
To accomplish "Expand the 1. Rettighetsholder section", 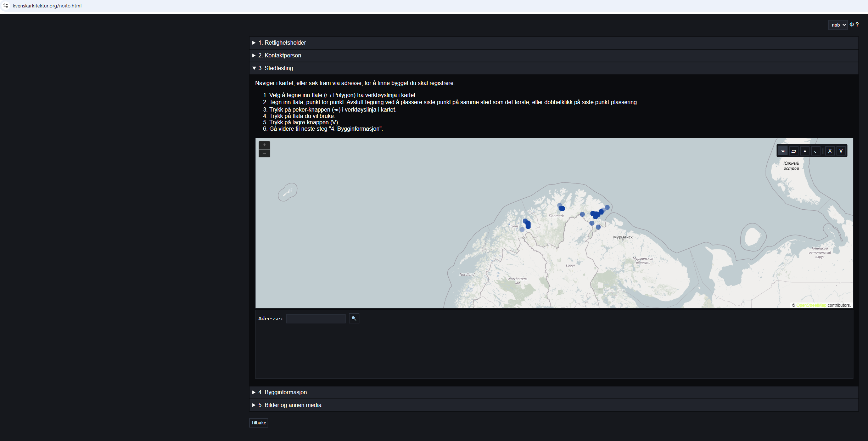I will click(285, 43).
